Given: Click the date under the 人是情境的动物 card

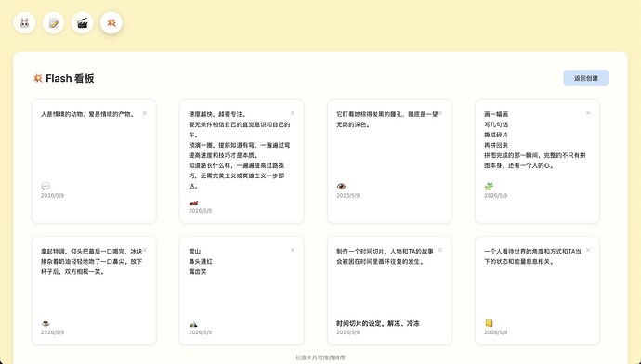Looking at the screenshot, I should click(52, 196).
